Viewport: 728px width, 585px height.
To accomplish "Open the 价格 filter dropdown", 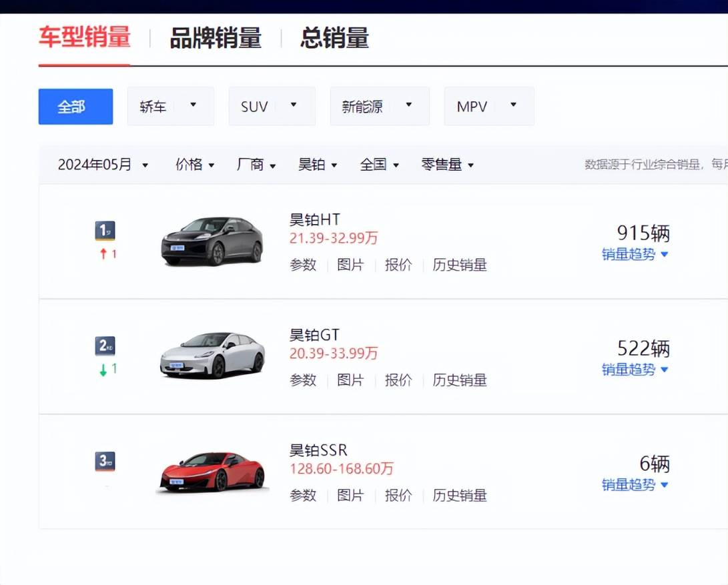I will click(x=195, y=164).
